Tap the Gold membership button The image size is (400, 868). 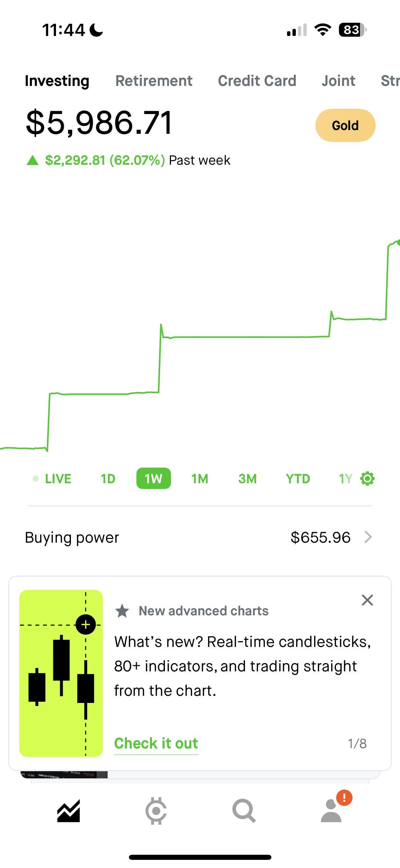345,125
